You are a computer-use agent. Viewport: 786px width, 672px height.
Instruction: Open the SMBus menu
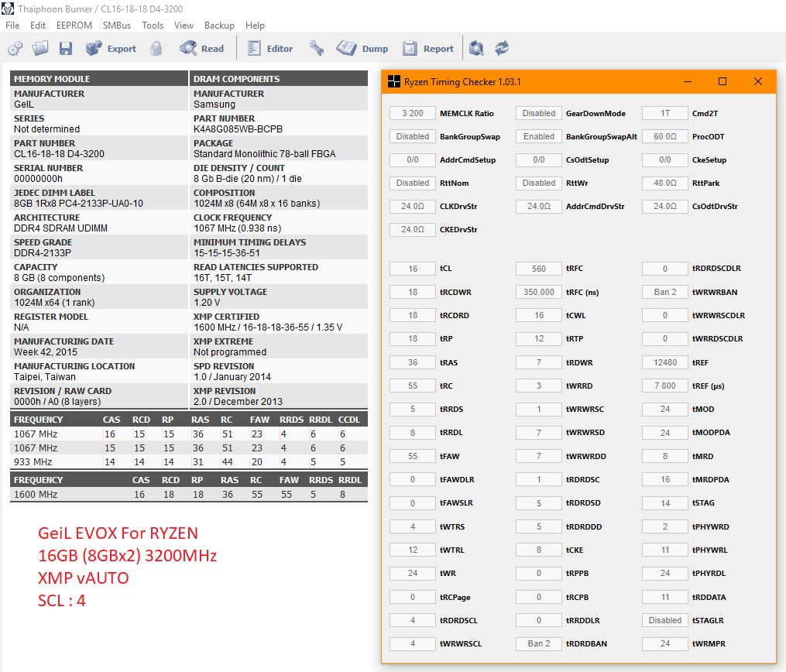point(117,25)
